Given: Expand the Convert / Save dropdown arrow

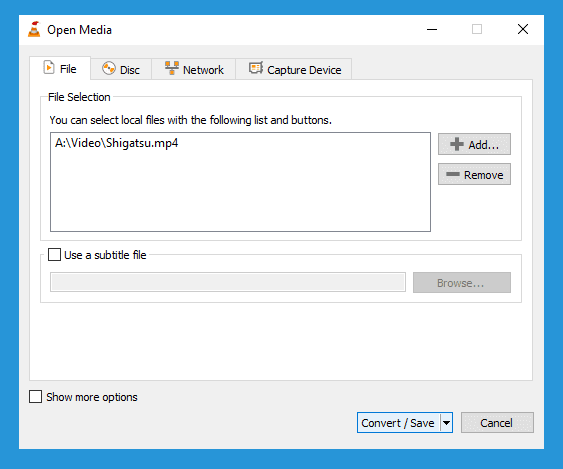Looking at the screenshot, I should point(446,423).
